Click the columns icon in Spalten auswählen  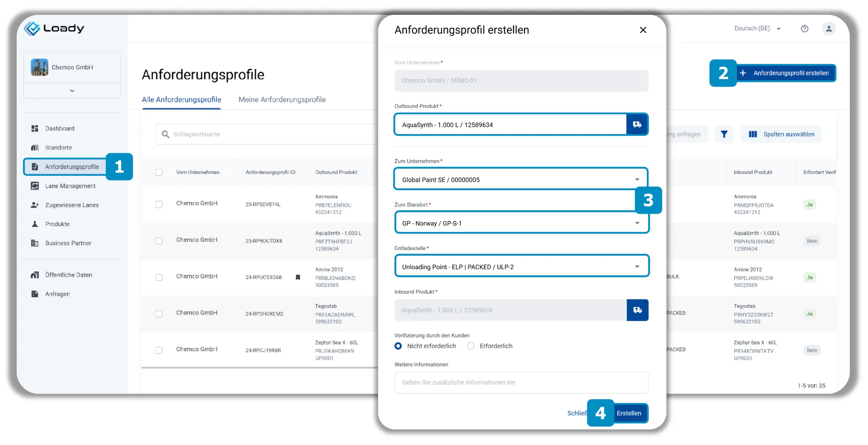pyautogui.click(x=753, y=134)
